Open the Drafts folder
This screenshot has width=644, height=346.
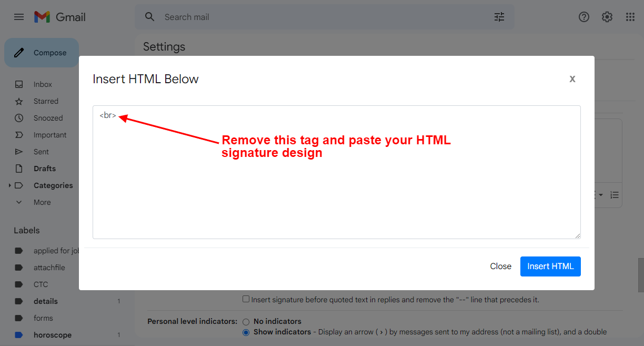pyautogui.click(x=45, y=169)
